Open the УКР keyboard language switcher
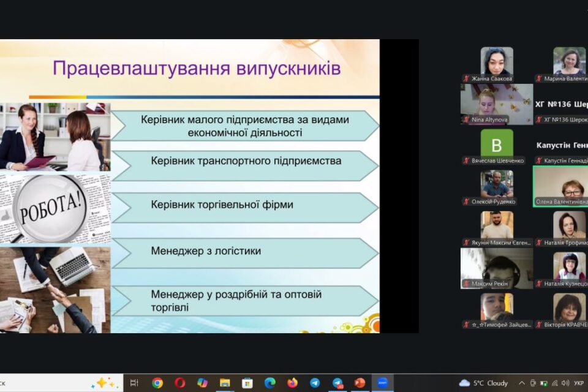 579,383
